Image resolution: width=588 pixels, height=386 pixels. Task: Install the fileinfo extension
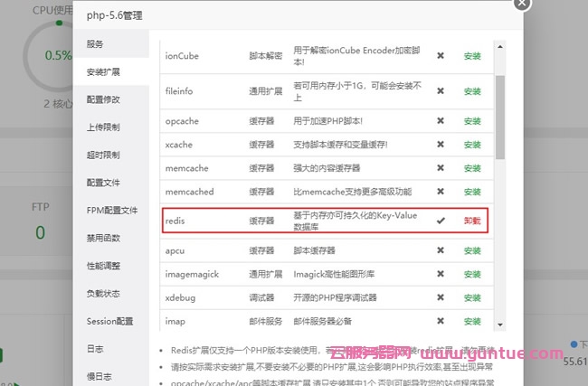coord(472,91)
